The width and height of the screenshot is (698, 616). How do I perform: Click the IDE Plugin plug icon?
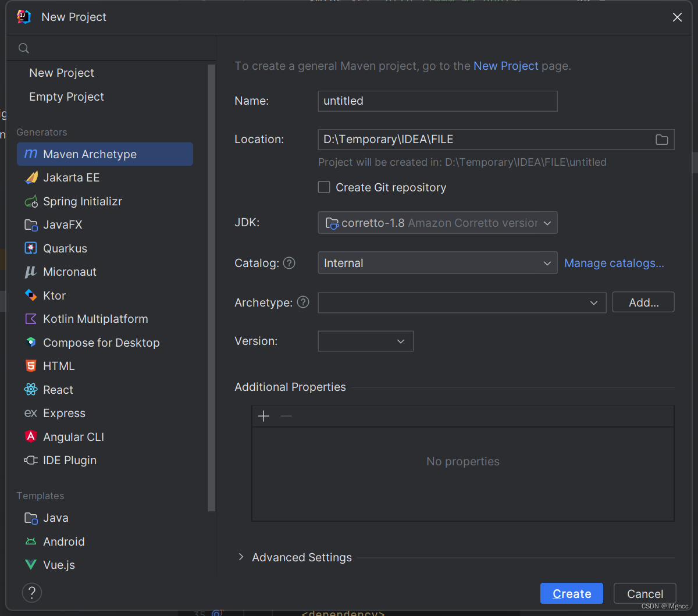click(x=31, y=460)
